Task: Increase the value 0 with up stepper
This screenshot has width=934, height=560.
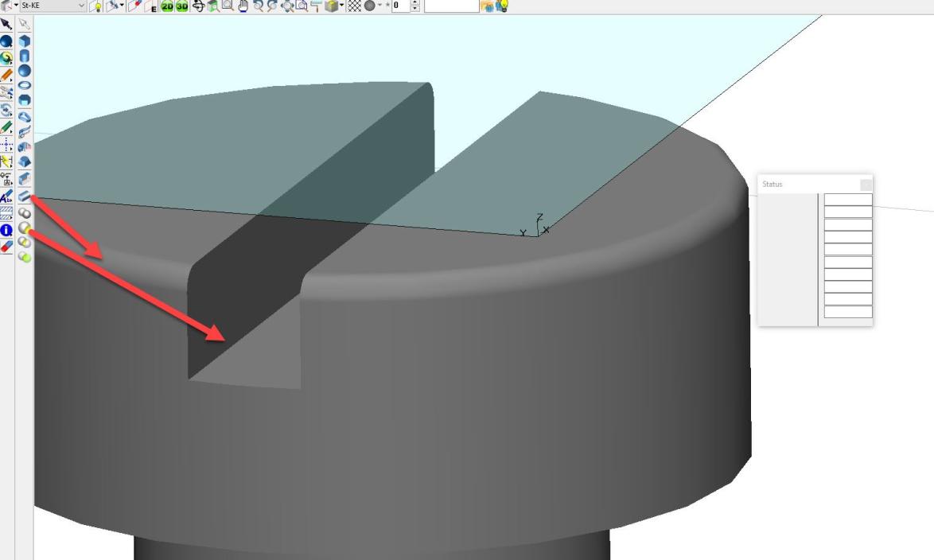Action: pos(415,2)
